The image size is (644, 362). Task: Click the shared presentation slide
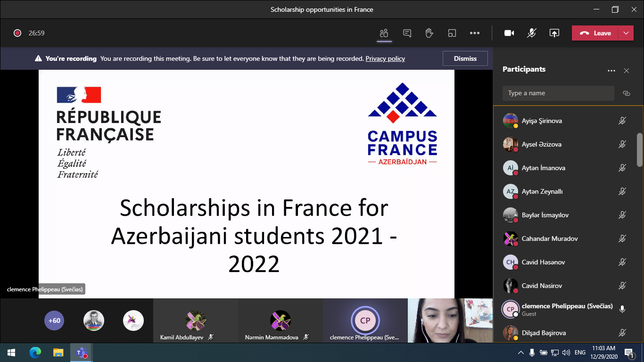247,184
